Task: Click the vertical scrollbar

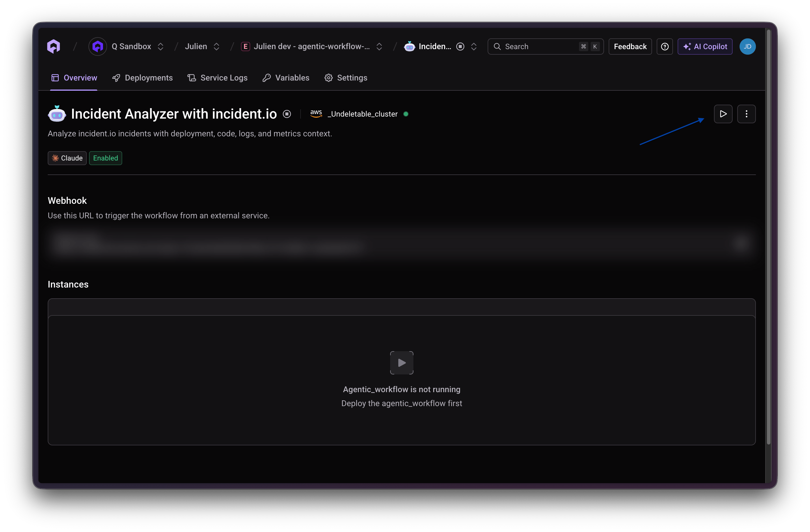Action: (x=768, y=237)
